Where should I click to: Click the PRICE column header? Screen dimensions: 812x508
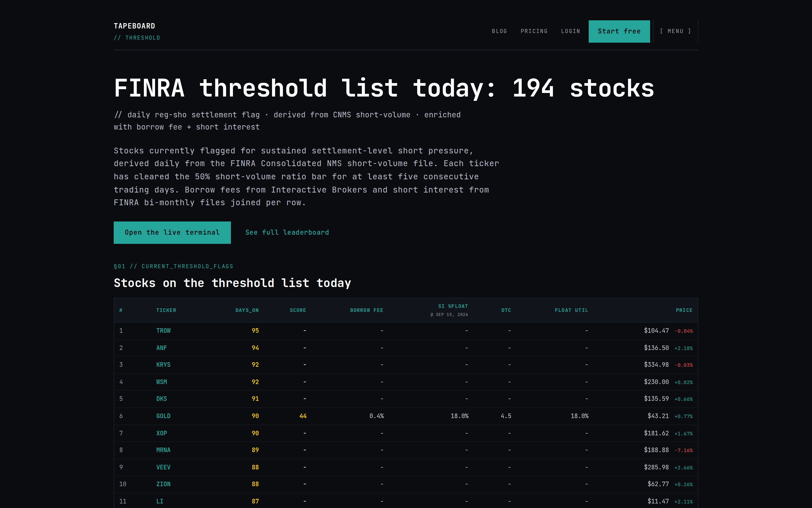[x=684, y=310]
